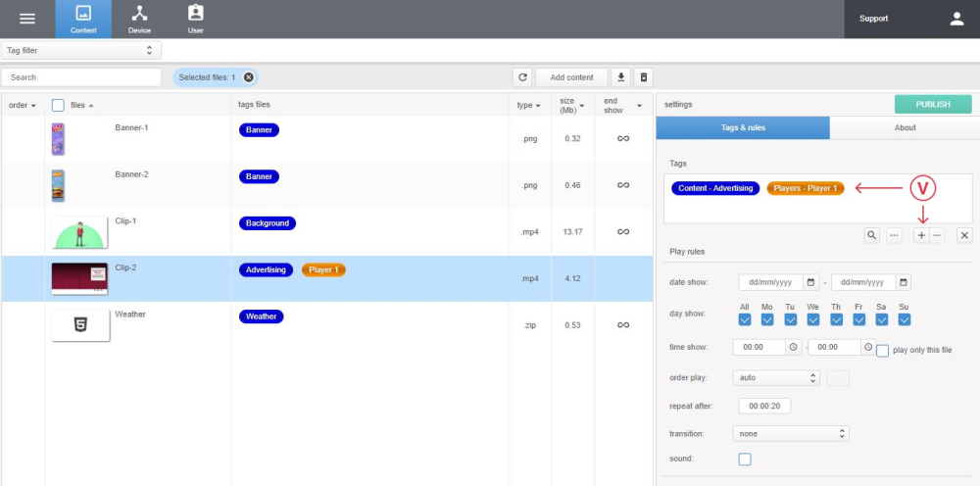Click the HTML5 icon of Weather file

click(x=80, y=325)
